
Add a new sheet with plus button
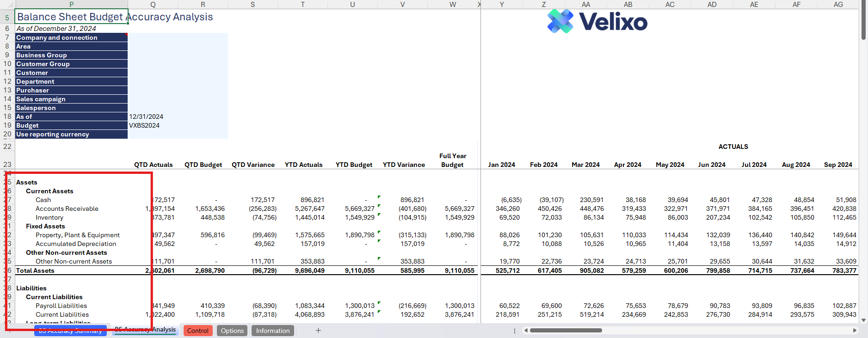click(x=318, y=330)
